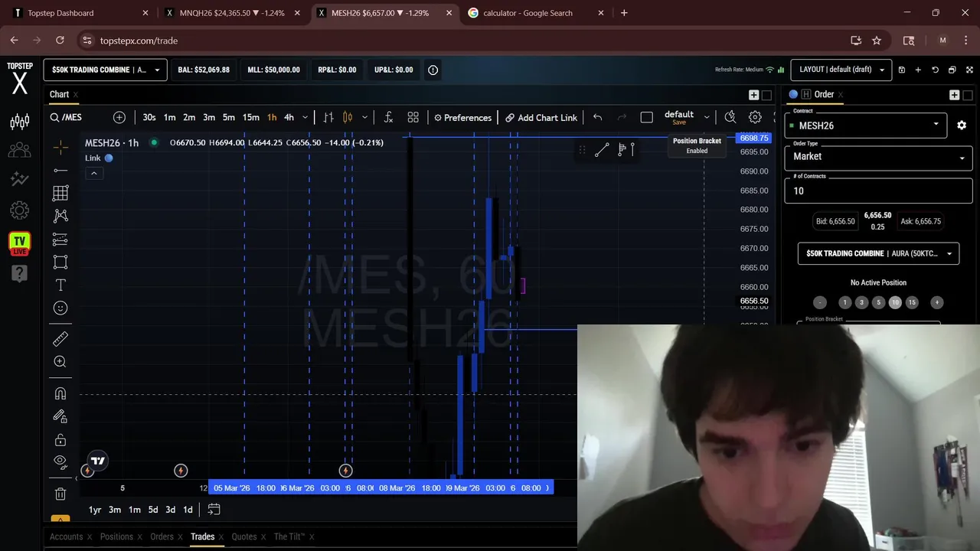Open sidebar settings gear
The width and height of the screenshot is (980, 551).
click(x=20, y=210)
